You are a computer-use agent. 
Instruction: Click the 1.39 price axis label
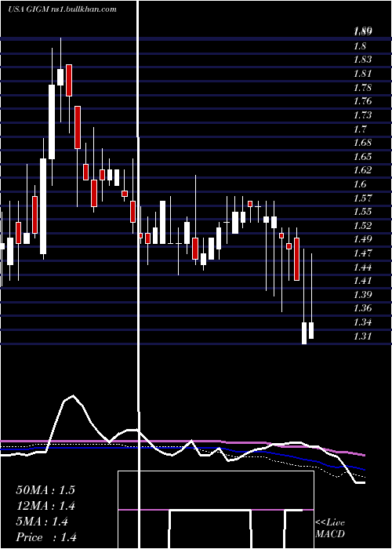(362, 295)
